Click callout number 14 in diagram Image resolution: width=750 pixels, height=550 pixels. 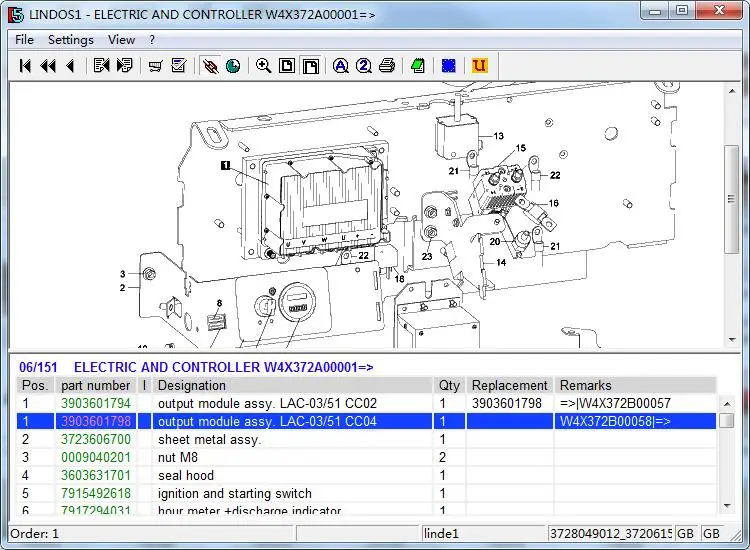(x=501, y=263)
